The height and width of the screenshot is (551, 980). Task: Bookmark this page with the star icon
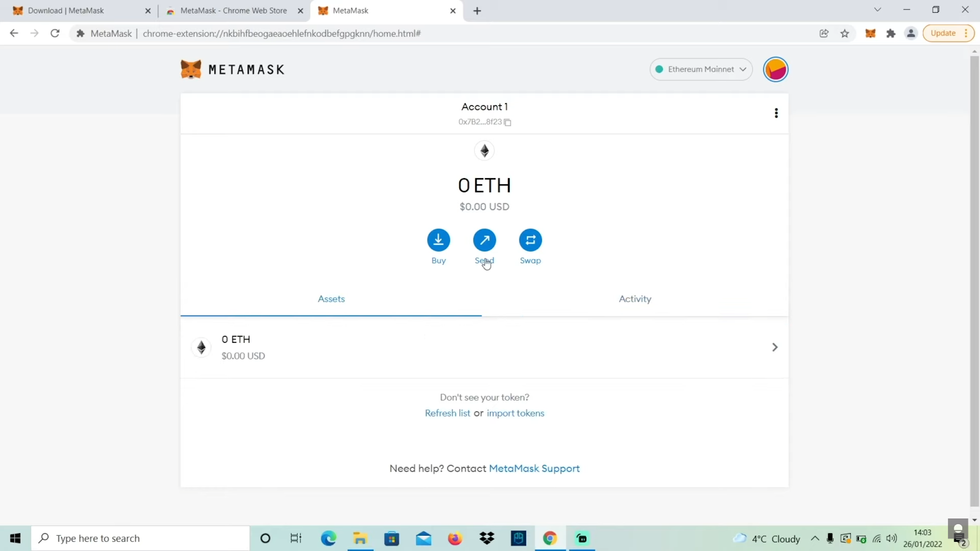pyautogui.click(x=845, y=34)
